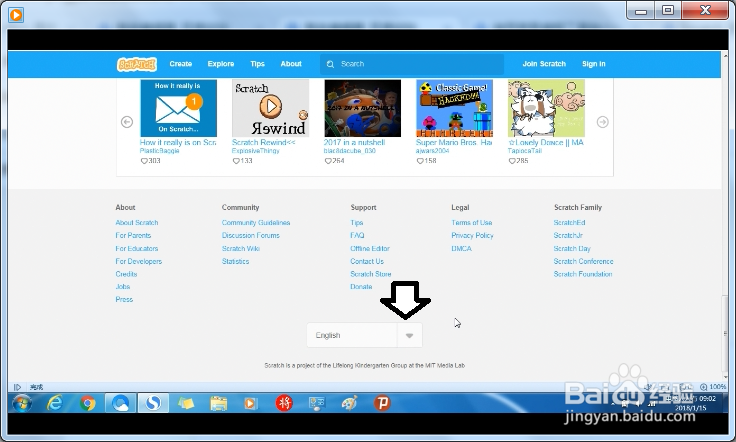Open the Offline Editor link

tap(370, 248)
